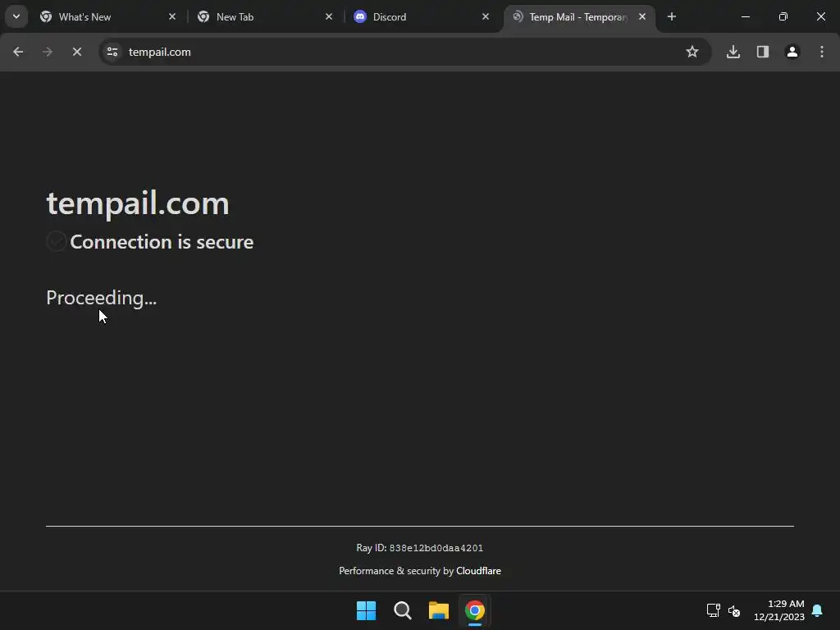Switch to the New Tab tab

pyautogui.click(x=265, y=16)
